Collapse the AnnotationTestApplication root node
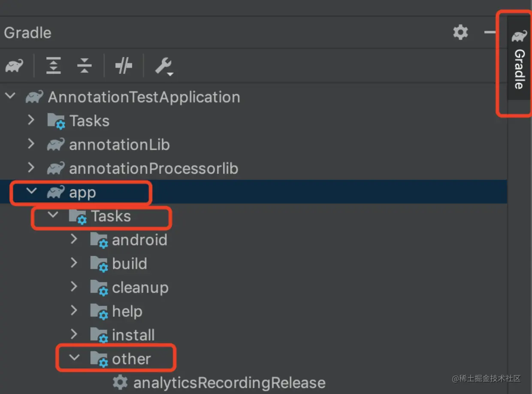 tap(10, 96)
